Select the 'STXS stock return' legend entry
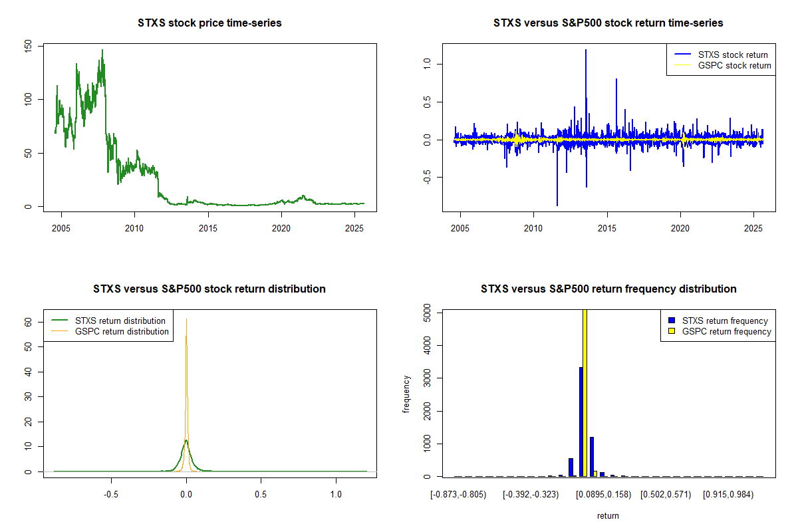The image size is (798, 532). (x=732, y=55)
